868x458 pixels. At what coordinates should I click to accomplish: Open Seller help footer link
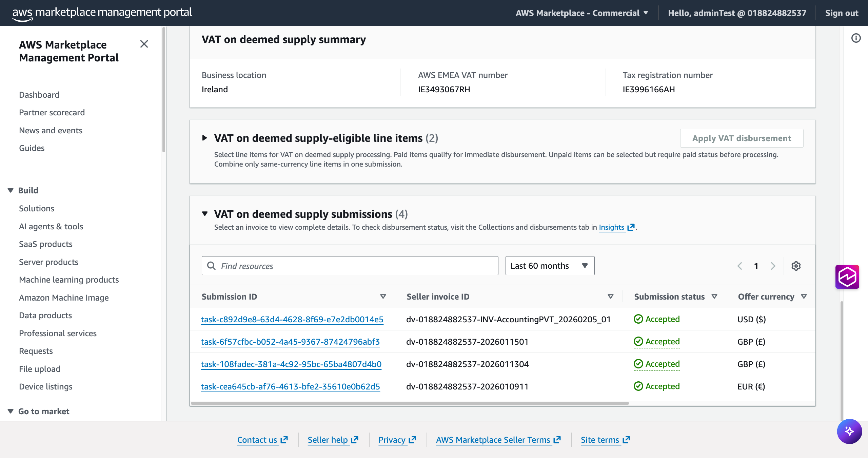pyautogui.click(x=328, y=440)
